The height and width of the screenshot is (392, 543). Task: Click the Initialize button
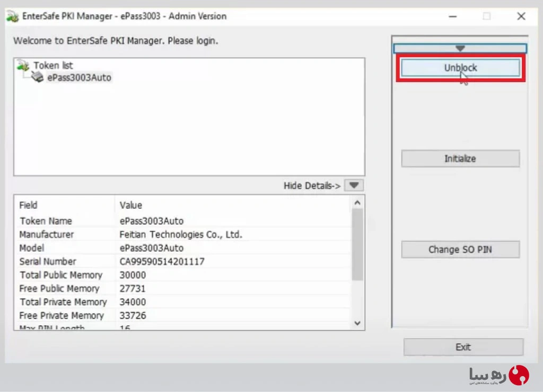pos(460,159)
